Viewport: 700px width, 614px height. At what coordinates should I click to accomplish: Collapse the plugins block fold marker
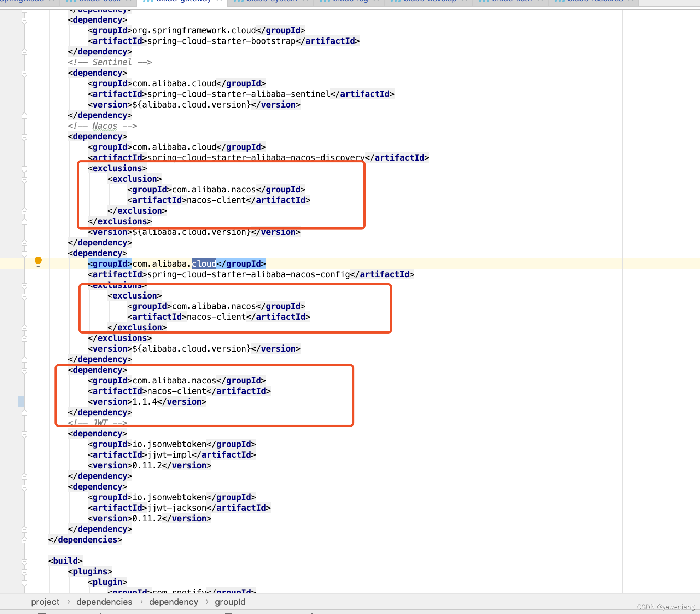[24, 572]
